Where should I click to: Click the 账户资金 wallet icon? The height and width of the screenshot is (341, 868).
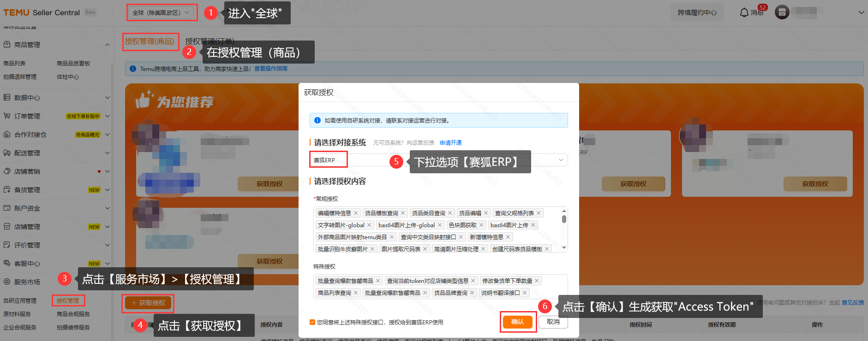click(7, 208)
